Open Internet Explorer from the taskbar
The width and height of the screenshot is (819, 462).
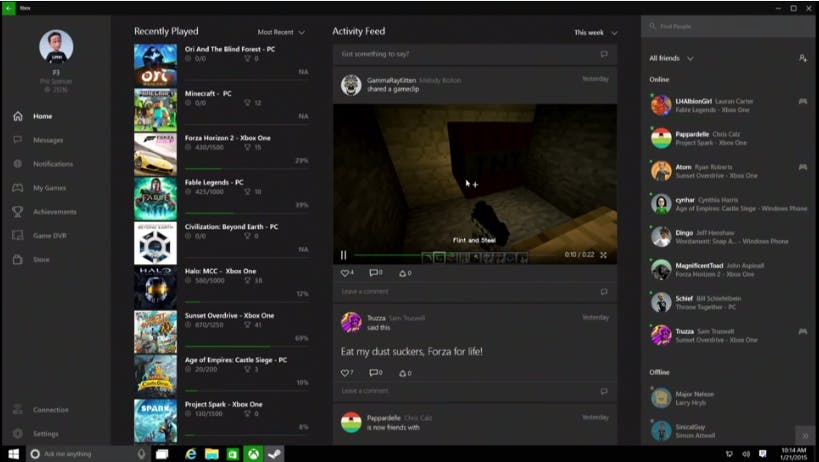click(x=191, y=454)
